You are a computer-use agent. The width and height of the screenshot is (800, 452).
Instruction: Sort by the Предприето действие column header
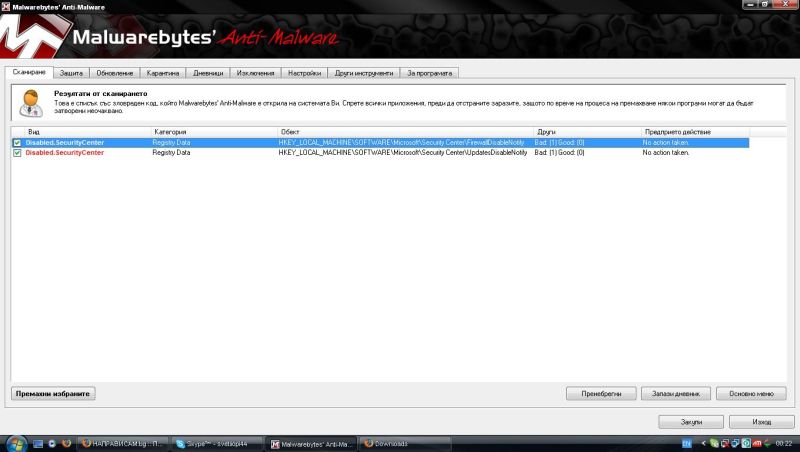point(695,132)
